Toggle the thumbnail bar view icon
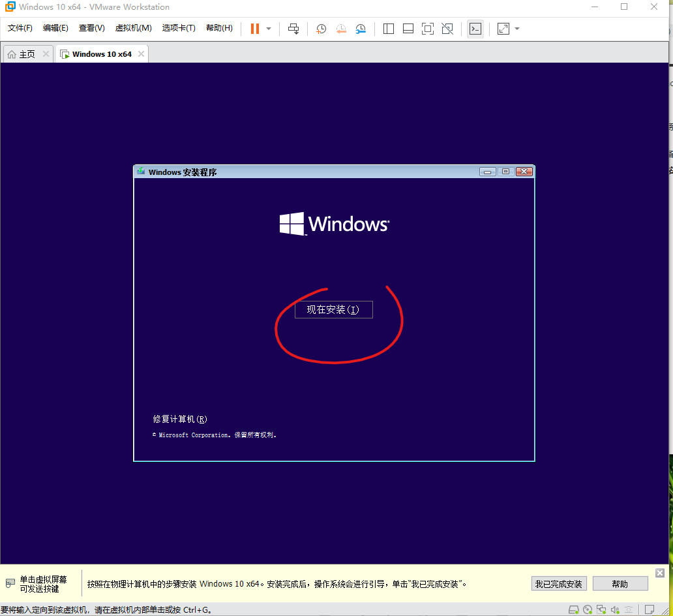Viewport: 673px width, 616px height. 408,29
